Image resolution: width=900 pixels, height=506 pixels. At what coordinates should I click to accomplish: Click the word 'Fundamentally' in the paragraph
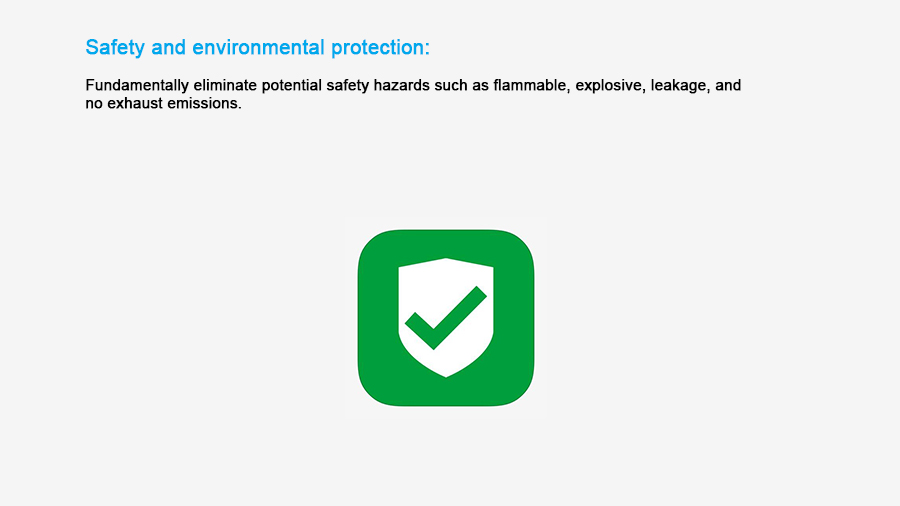pyautogui.click(x=137, y=85)
